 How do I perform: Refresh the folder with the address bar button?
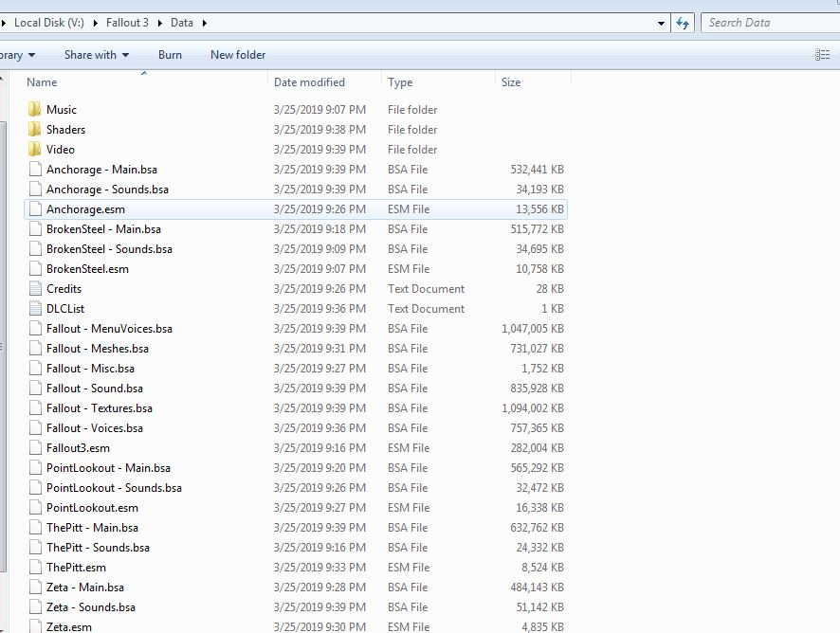tap(683, 23)
